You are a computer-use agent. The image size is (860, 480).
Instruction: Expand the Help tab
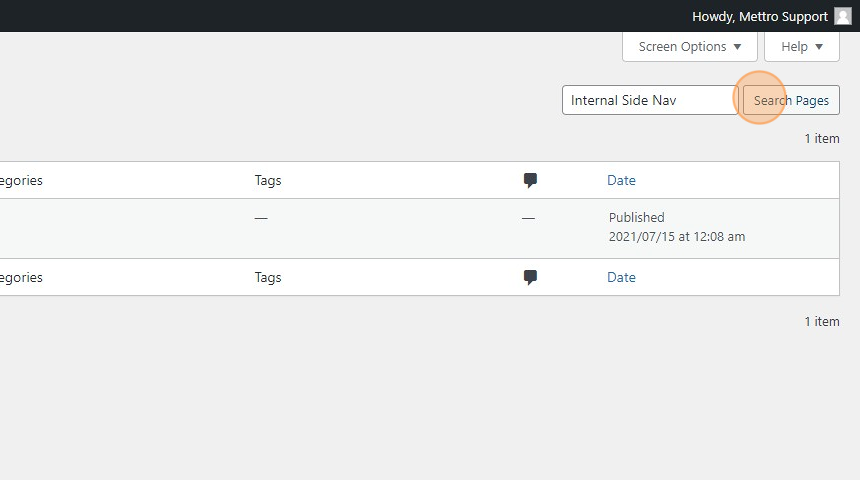tap(801, 47)
